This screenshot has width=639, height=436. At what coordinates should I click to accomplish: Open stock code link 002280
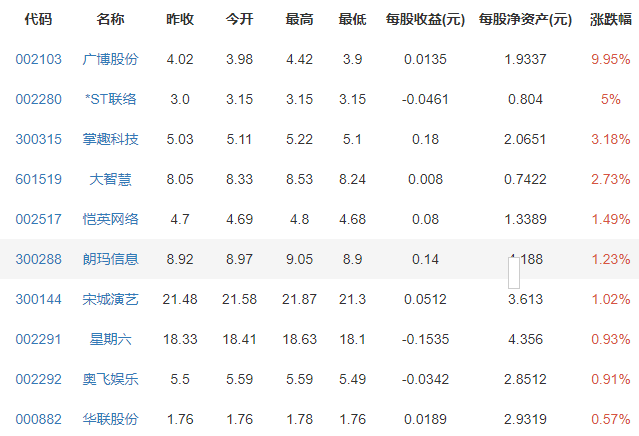pos(38,99)
